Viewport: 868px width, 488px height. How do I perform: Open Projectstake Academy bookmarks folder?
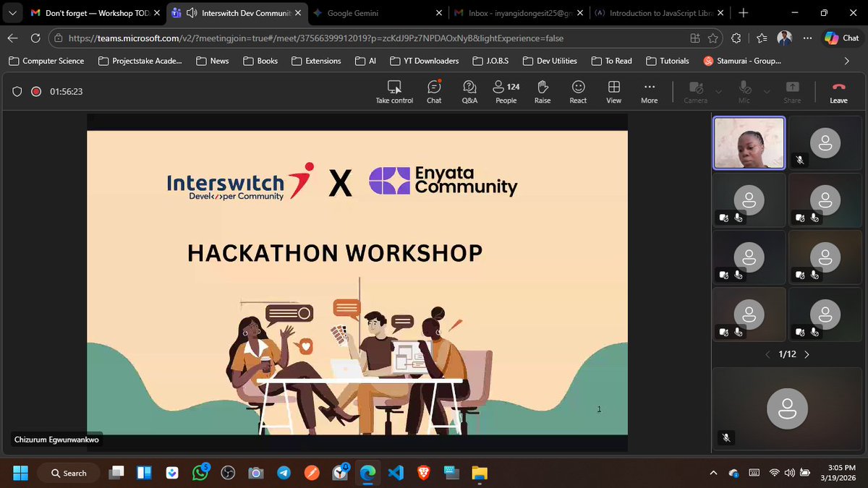(x=140, y=61)
